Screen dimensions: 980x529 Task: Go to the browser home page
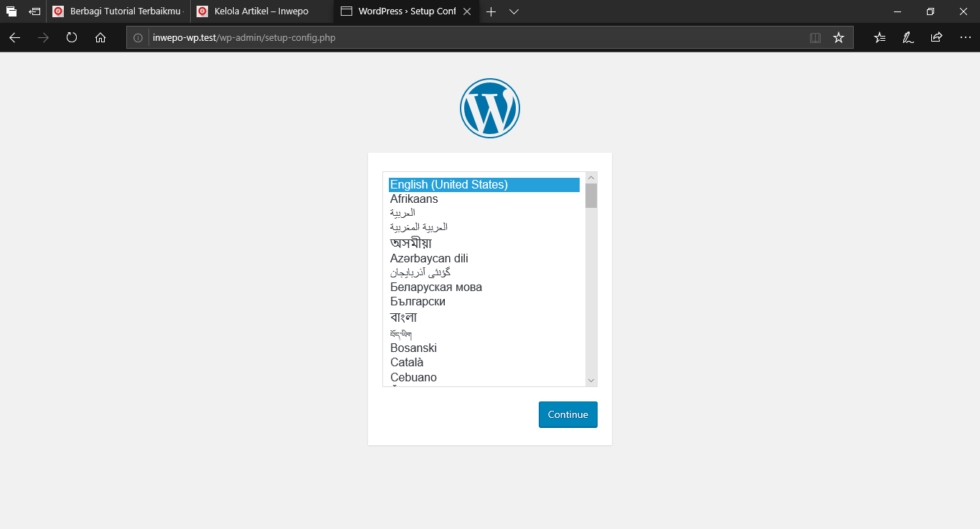coord(100,38)
